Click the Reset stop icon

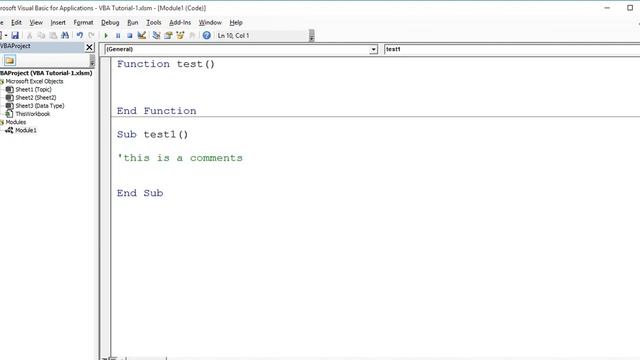point(130,36)
